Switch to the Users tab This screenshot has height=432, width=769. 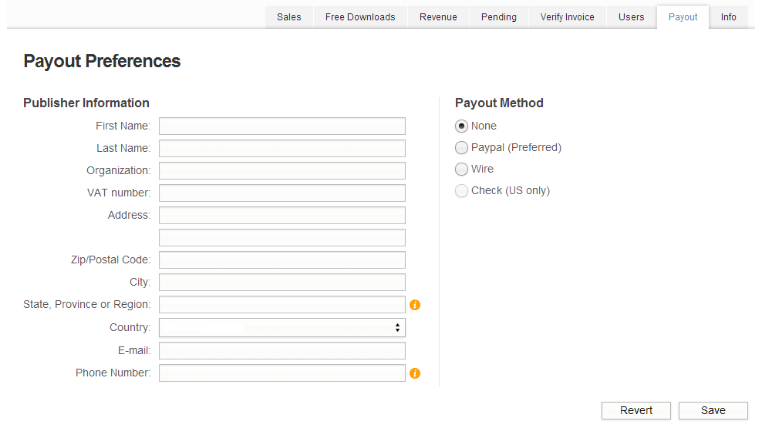click(x=631, y=17)
